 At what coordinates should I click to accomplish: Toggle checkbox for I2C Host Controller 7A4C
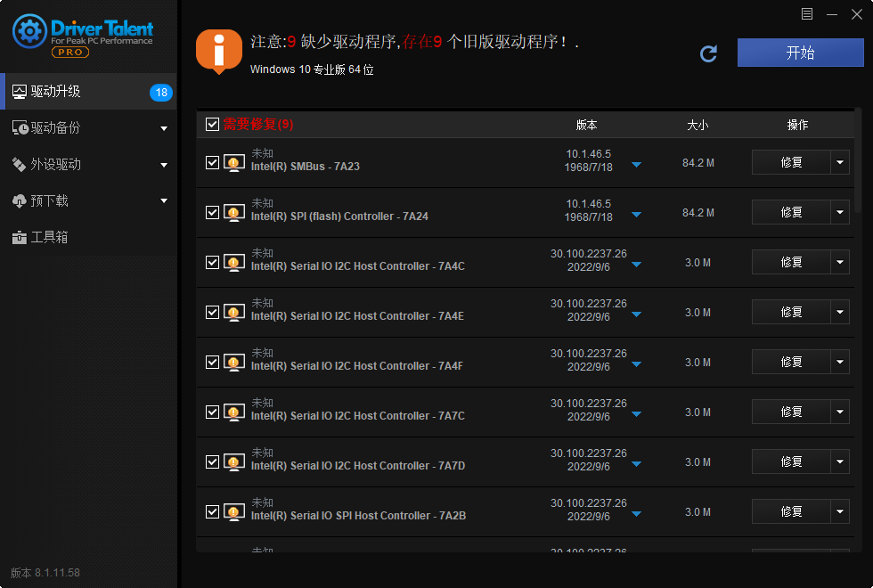coord(212,263)
